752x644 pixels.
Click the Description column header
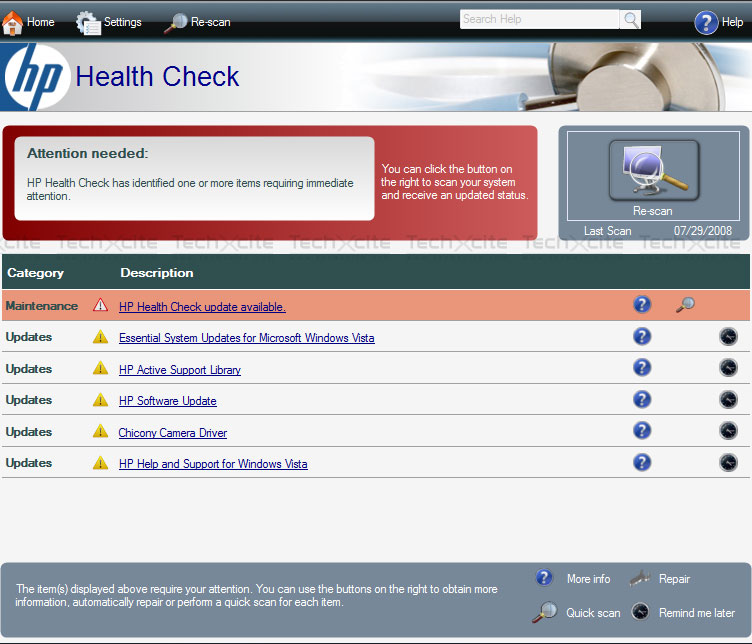point(157,273)
